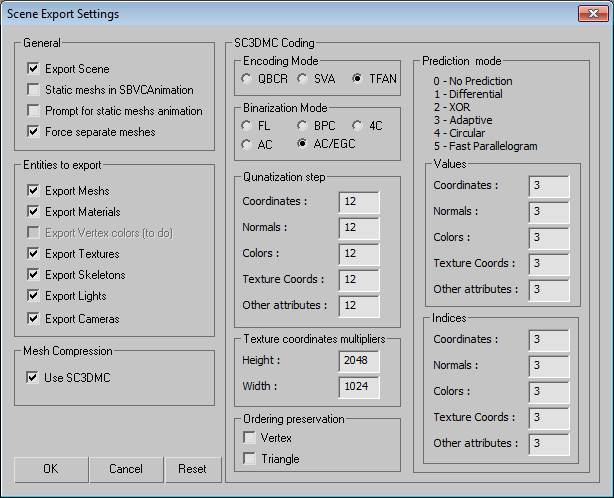
Task: Enable Vertex ordering preservation
Action: [x=249, y=437]
